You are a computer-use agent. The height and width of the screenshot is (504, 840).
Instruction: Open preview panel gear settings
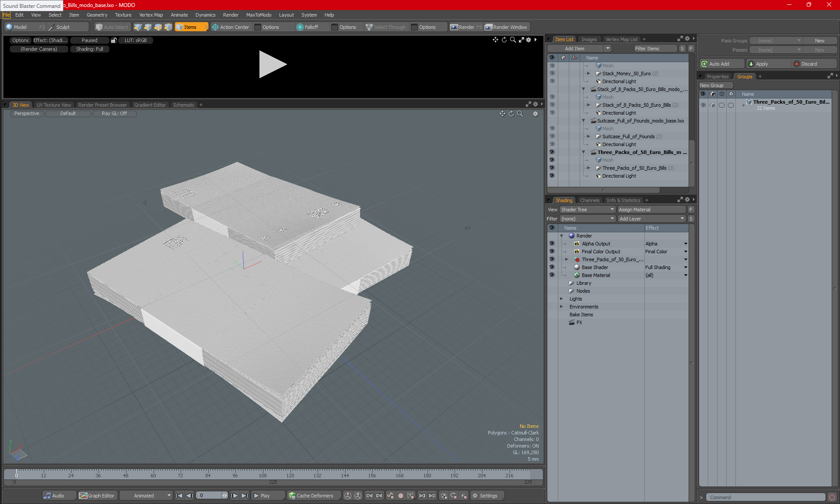[x=528, y=40]
